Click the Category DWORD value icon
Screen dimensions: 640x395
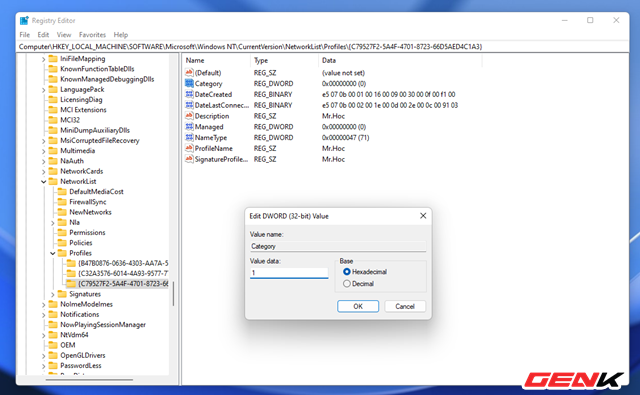pos(189,83)
